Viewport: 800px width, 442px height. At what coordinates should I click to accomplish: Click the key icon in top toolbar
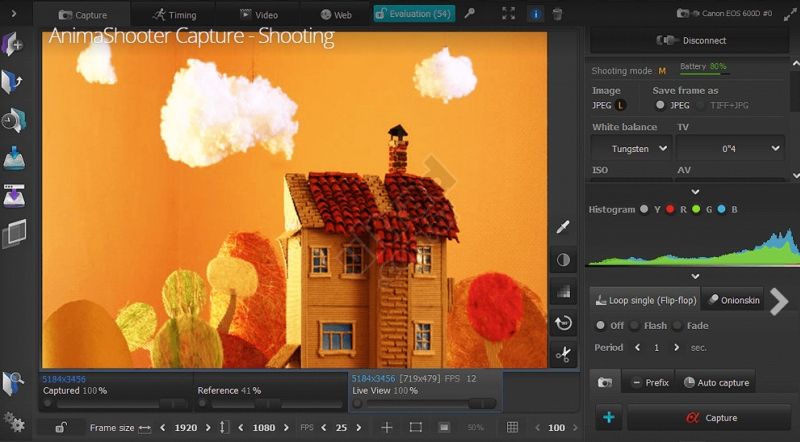click(469, 14)
